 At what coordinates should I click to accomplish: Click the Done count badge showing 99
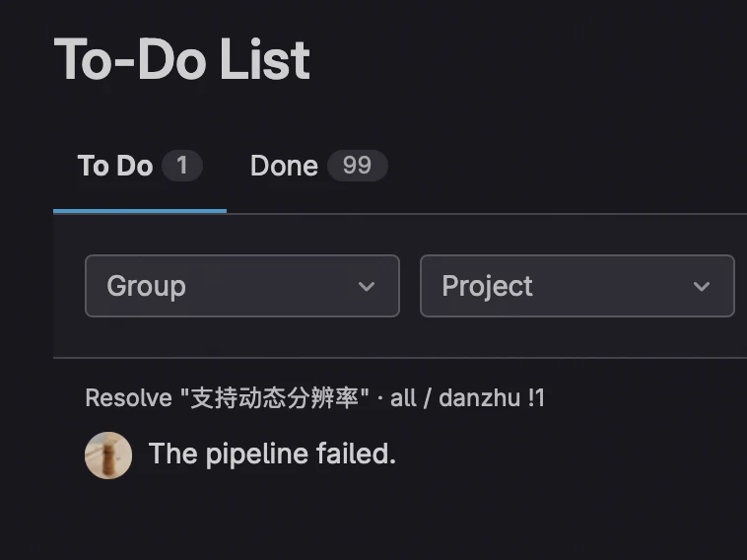(357, 166)
